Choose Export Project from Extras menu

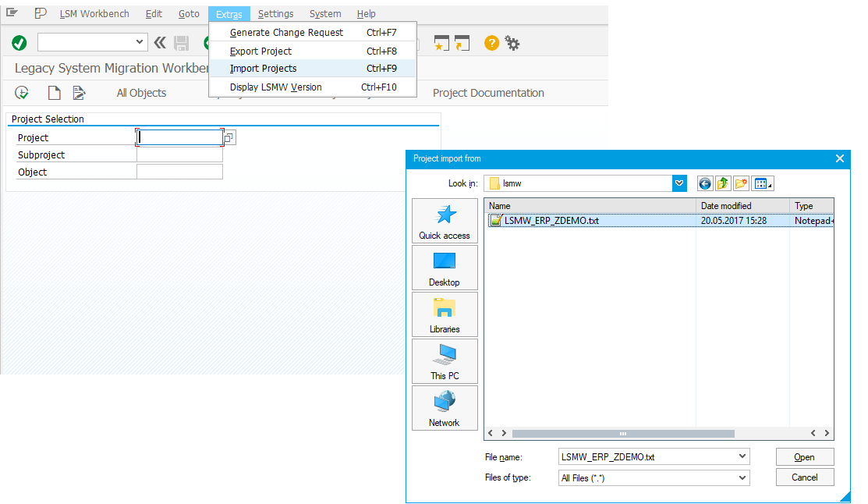click(x=313, y=51)
